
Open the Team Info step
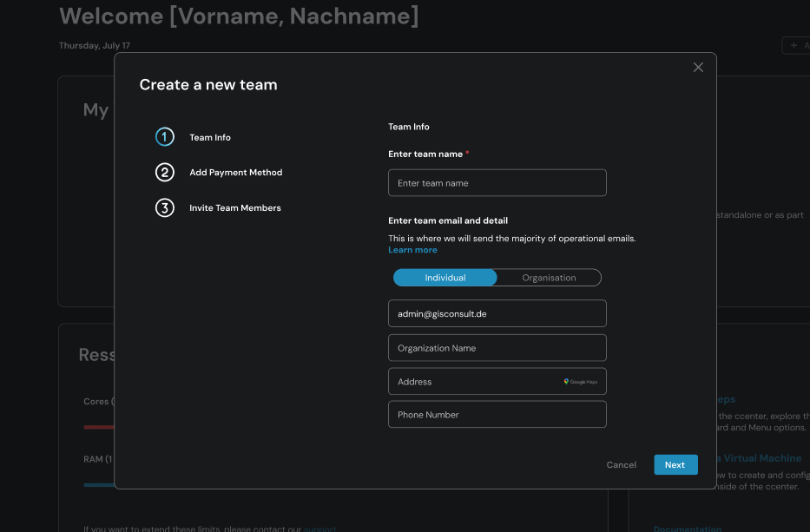pyautogui.click(x=210, y=137)
